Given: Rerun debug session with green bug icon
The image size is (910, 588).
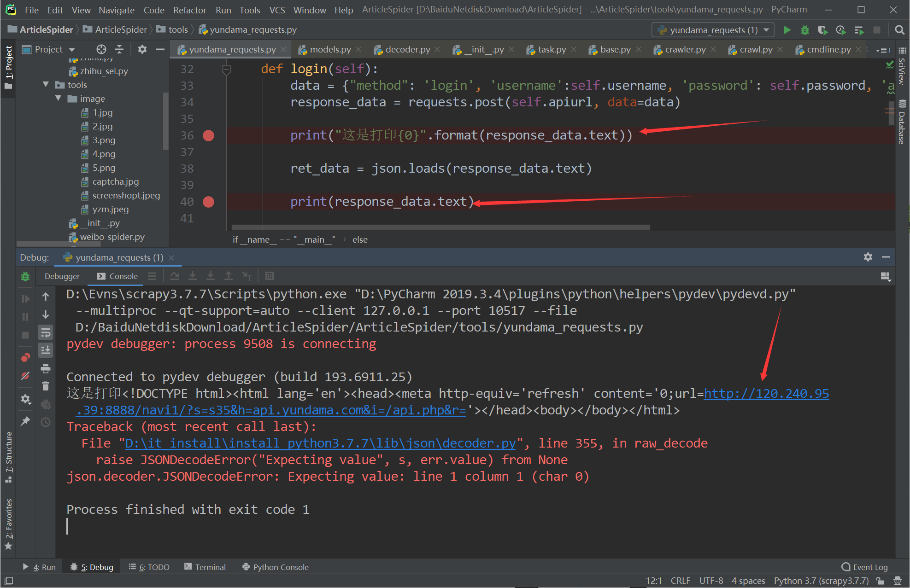Looking at the screenshot, I should (x=25, y=276).
